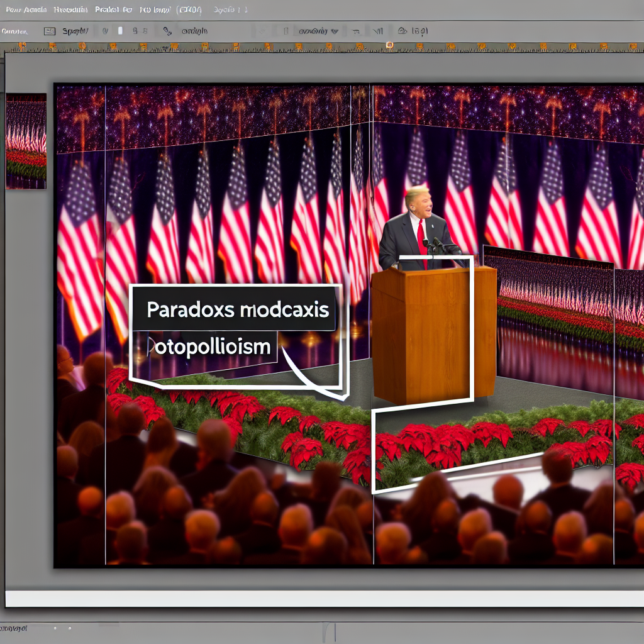
Task: Open the '(CXOA' menu in the menu bar
Action: [190, 10]
